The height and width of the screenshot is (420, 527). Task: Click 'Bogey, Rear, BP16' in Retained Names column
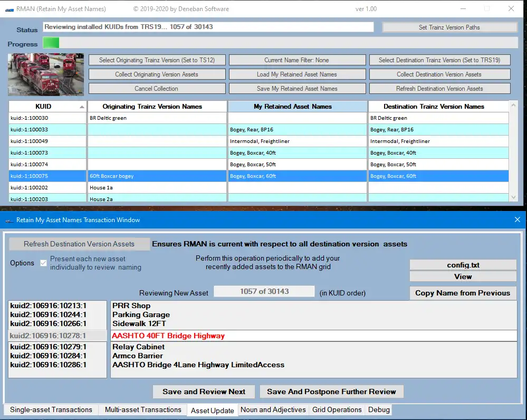click(298, 129)
